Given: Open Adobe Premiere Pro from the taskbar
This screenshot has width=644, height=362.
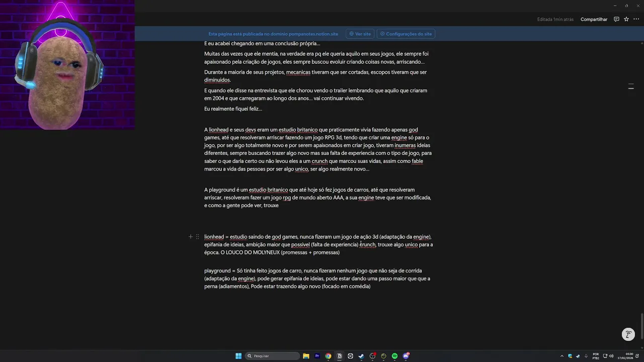Looking at the screenshot, I should point(317,356).
